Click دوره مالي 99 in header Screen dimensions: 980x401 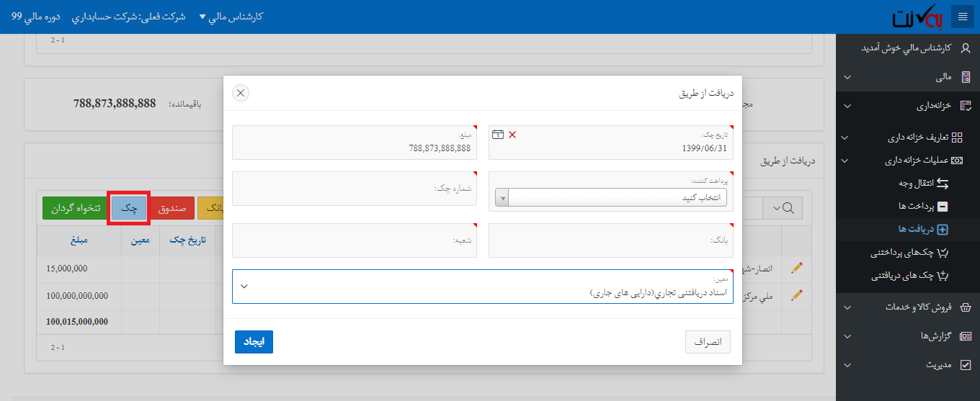coord(36,16)
